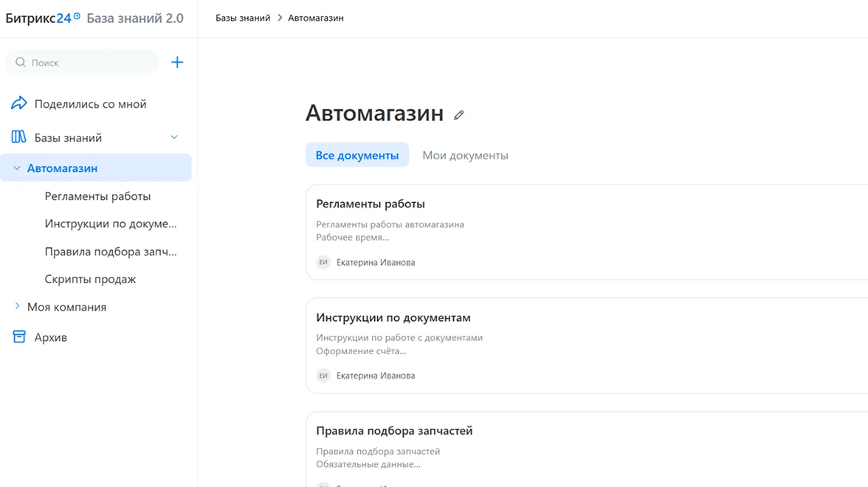Click Екатерина Иванова in Инструкции card
The image size is (868, 487).
[375, 375]
